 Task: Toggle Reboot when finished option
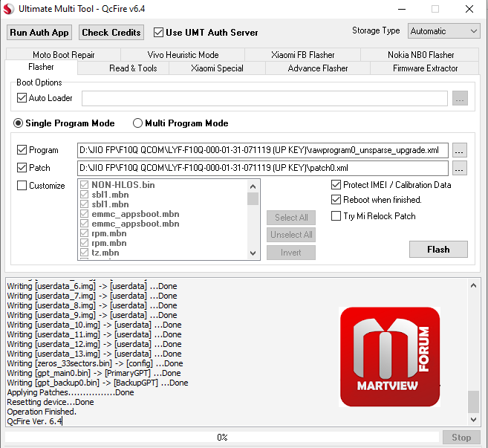[336, 200]
